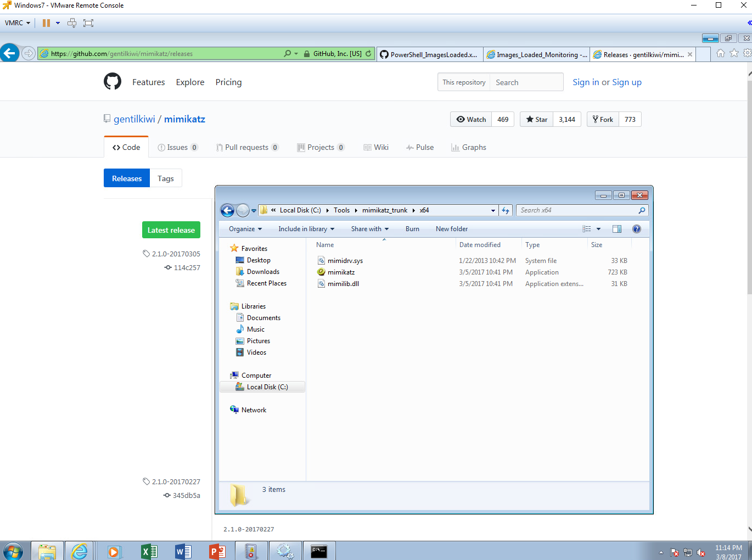Open commit 114c257 link

(187, 267)
